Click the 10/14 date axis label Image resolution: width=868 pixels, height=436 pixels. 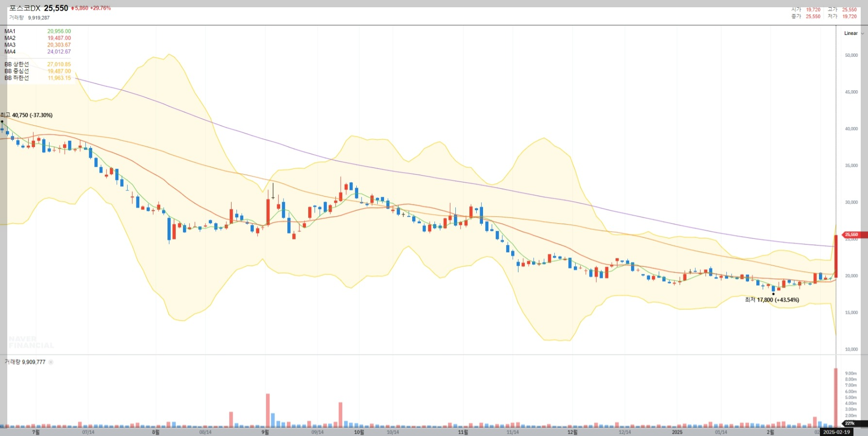(x=393, y=432)
